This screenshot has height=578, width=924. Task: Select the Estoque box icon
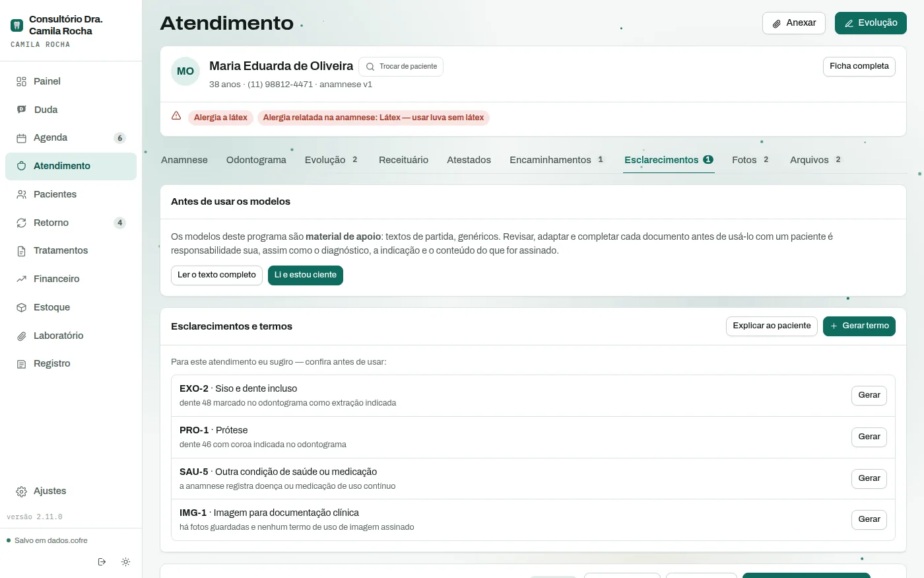21,307
